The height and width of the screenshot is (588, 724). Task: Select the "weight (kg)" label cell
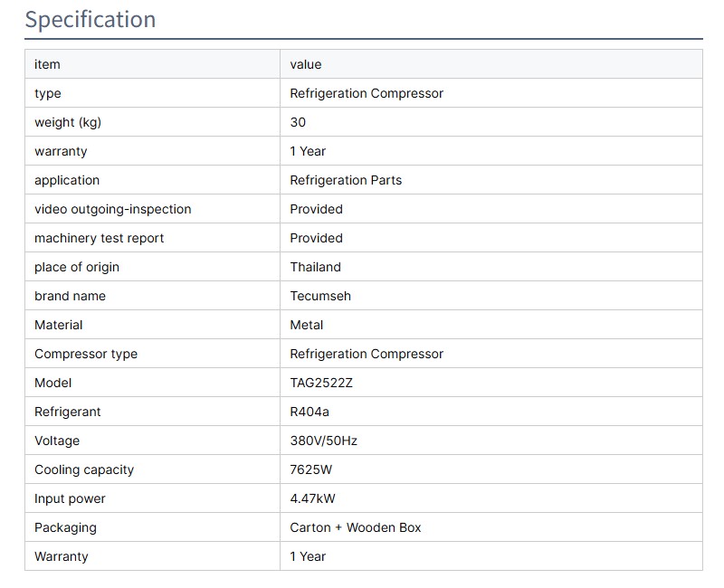(68, 122)
